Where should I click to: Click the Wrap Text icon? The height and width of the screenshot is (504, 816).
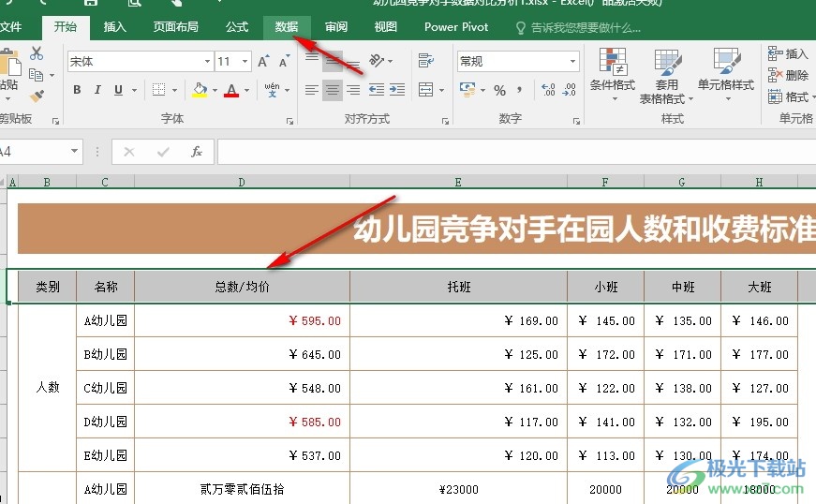point(426,62)
